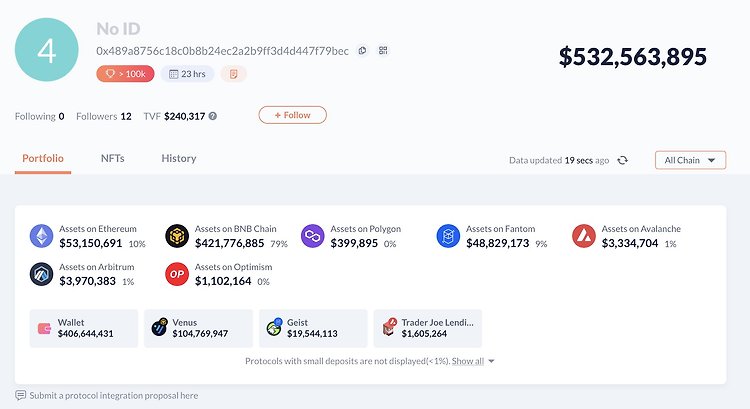The height and width of the screenshot is (409, 750).
Task: Show the address QR code icon
Action: (383, 50)
